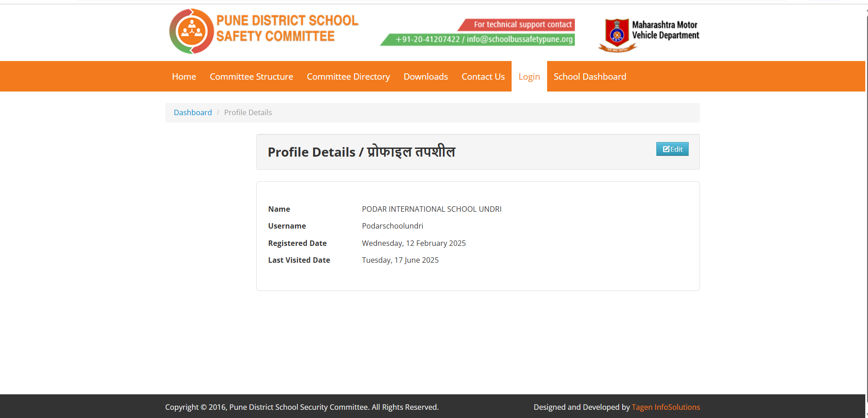868x418 pixels.
Task: Select the date Tuesday, 17 June 2025
Action: tap(400, 260)
